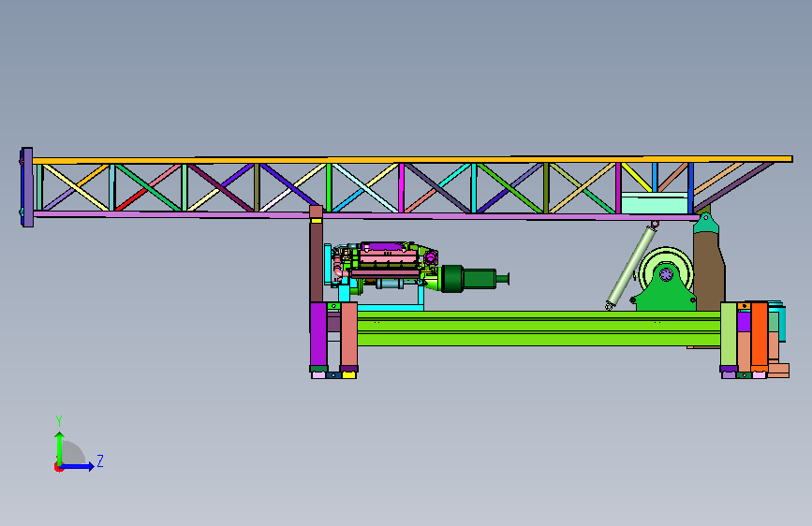812x526 pixels.
Task: Pick the teal cap on the brown post
Action: click(706, 224)
